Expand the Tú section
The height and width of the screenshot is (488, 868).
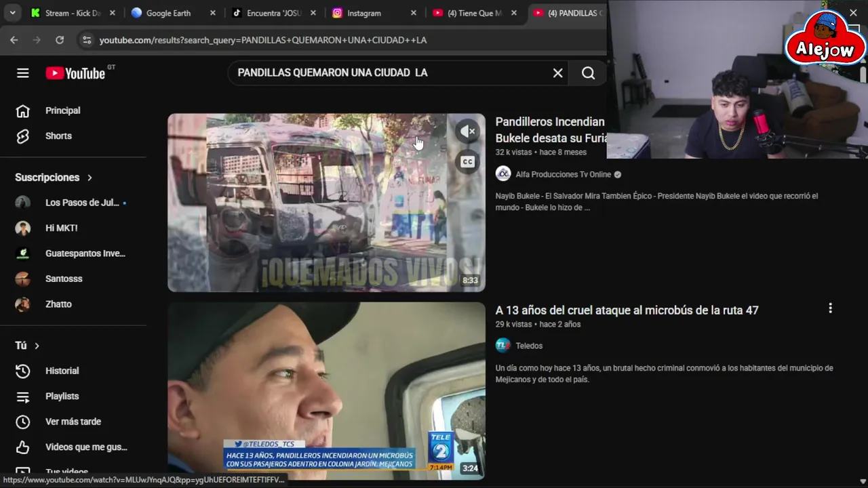click(27, 346)
